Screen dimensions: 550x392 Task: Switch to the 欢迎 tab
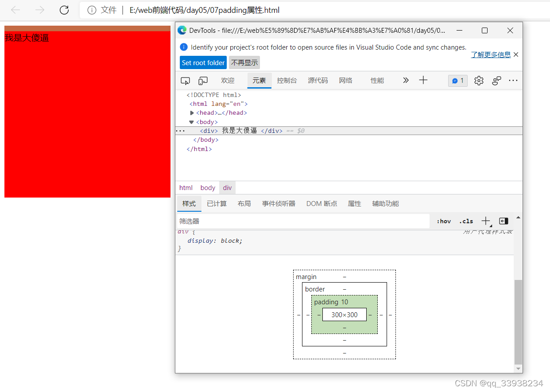point(228,80)
